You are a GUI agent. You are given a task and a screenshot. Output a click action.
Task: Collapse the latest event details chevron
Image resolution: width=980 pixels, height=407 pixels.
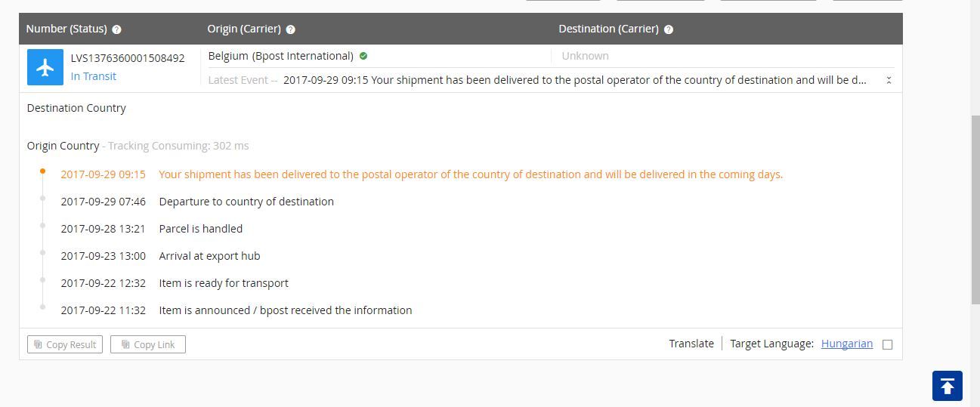pos(889,80)
